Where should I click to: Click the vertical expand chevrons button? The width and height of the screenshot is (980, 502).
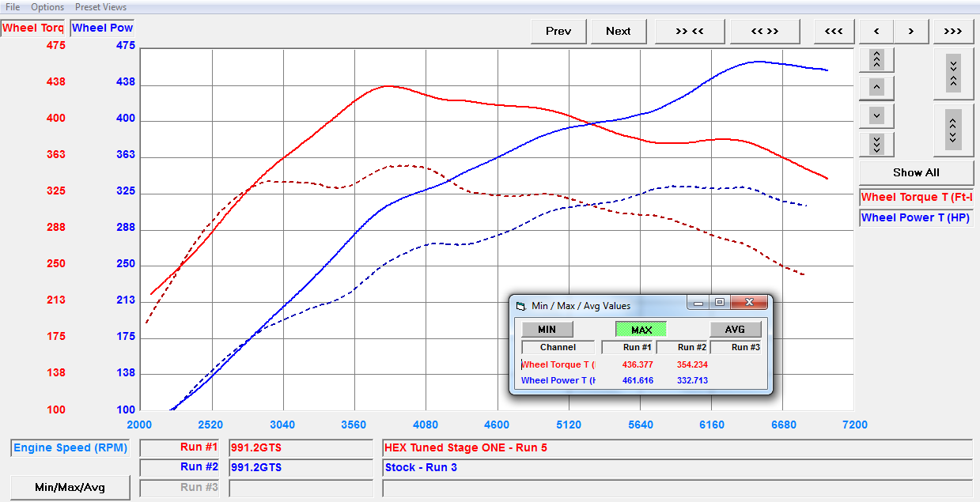click(x=953, y=130)
